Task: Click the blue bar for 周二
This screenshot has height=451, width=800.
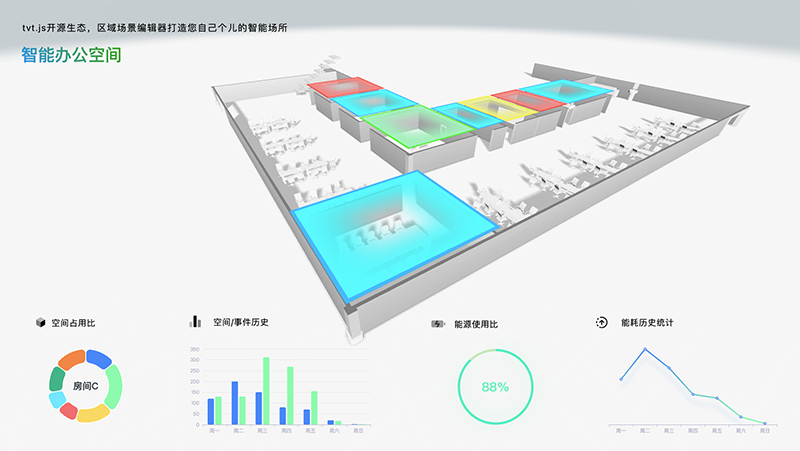Action: [235, 403]
